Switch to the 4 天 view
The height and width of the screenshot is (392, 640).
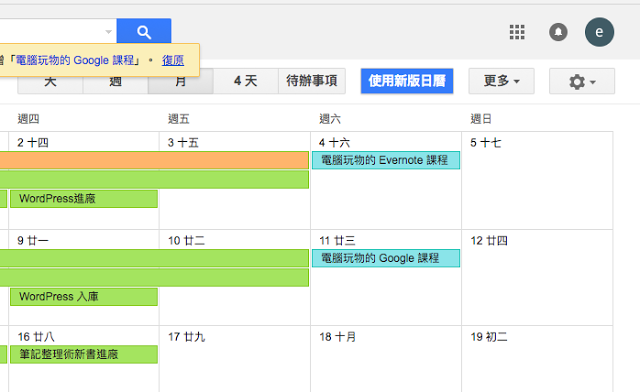pos(246,81)
